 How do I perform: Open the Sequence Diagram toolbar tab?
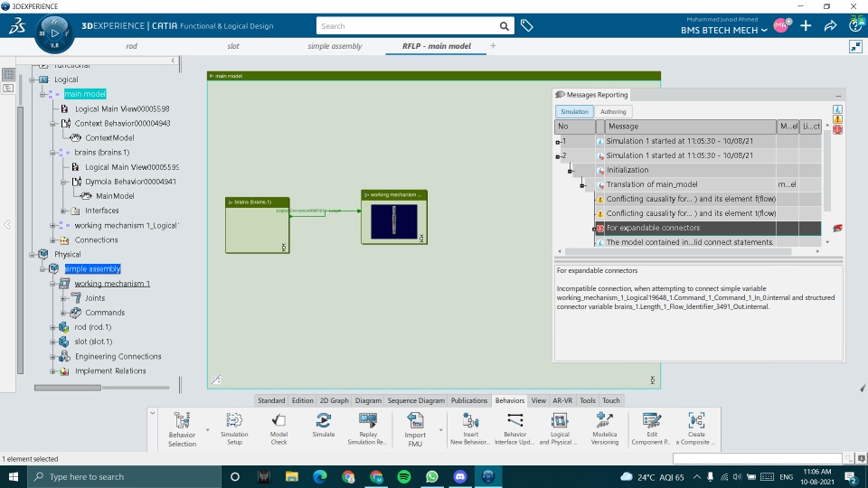416,400
